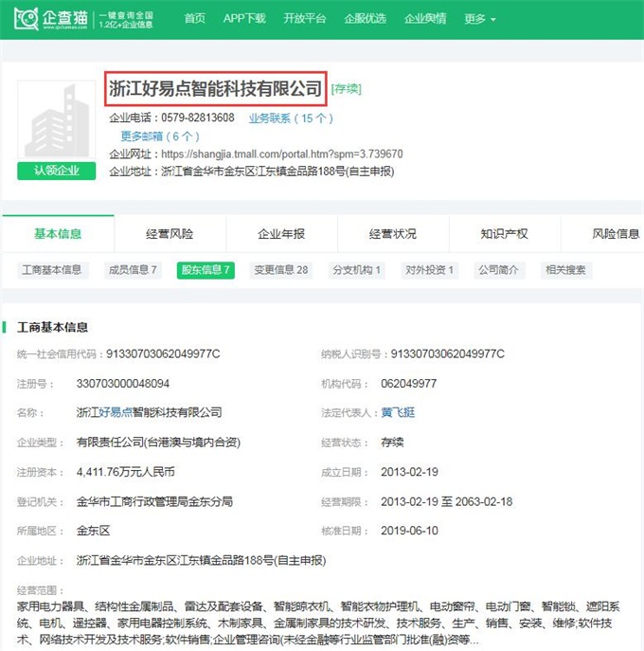The width and height of the screenshot is (644, 651).
Task: Click business term 2013-02-19 至 2063-02-18
Action: click(446, 501)
